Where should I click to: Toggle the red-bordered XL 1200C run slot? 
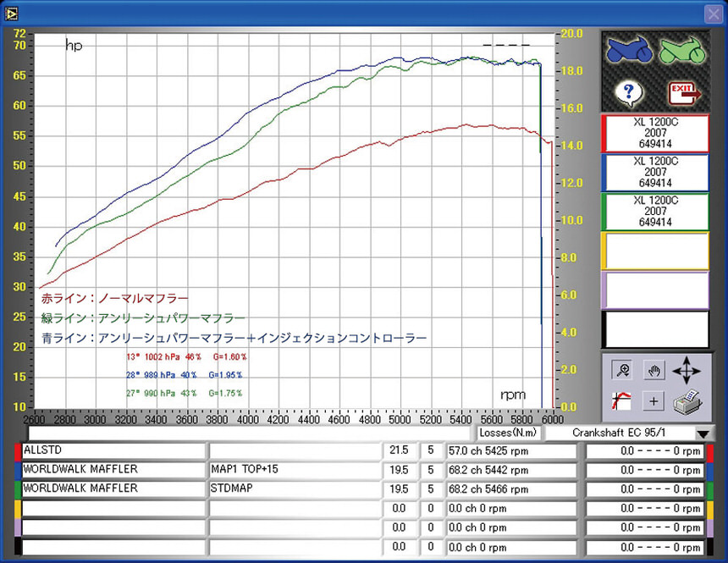tap(654, 133)
